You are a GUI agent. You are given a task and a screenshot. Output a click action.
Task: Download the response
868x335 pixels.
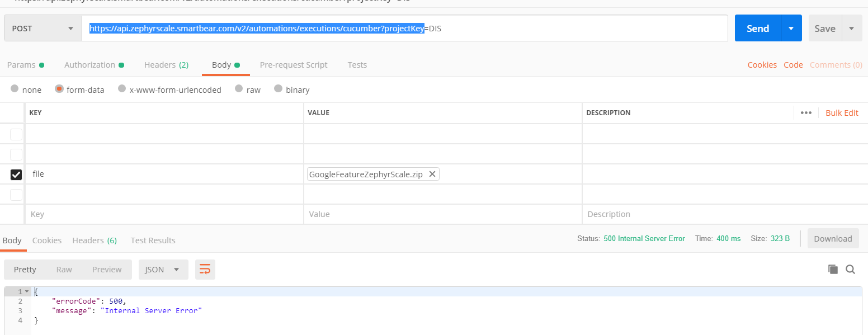833,238
